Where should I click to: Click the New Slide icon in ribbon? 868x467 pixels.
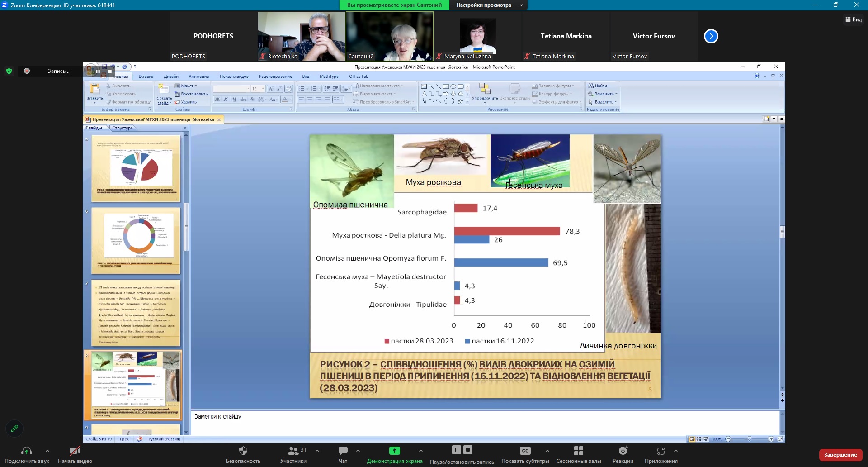point(164,89)
